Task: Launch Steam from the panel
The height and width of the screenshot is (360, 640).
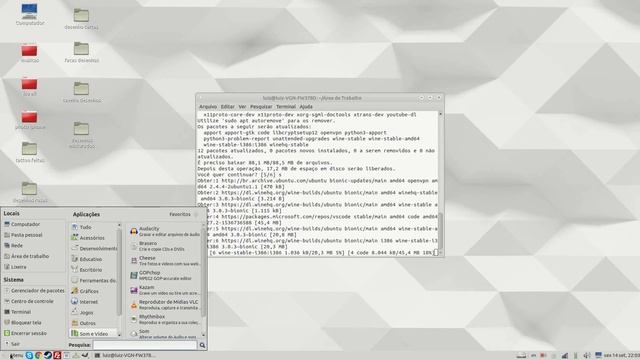Action: (x=48, y=356)
